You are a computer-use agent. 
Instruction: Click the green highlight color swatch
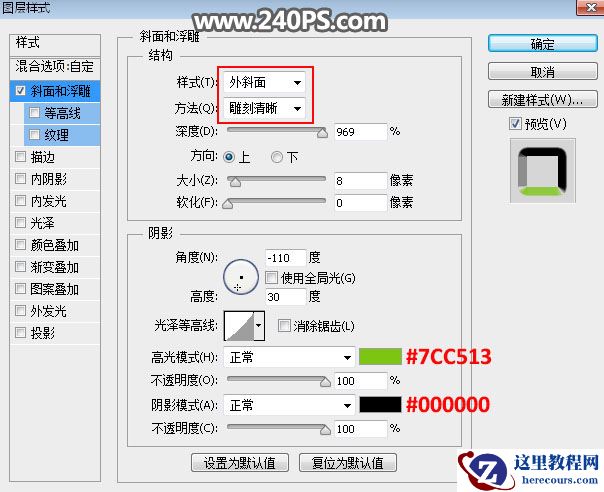point(380,356)
